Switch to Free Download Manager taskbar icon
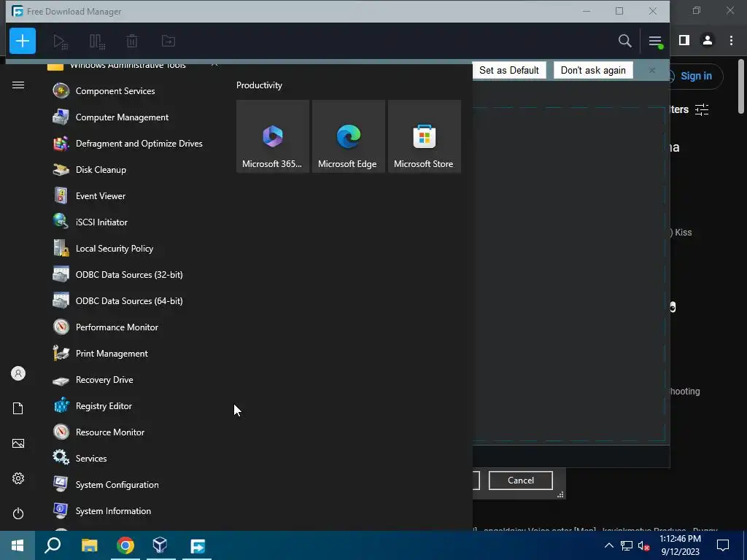 pyautogui.click(x=197, y=545)
